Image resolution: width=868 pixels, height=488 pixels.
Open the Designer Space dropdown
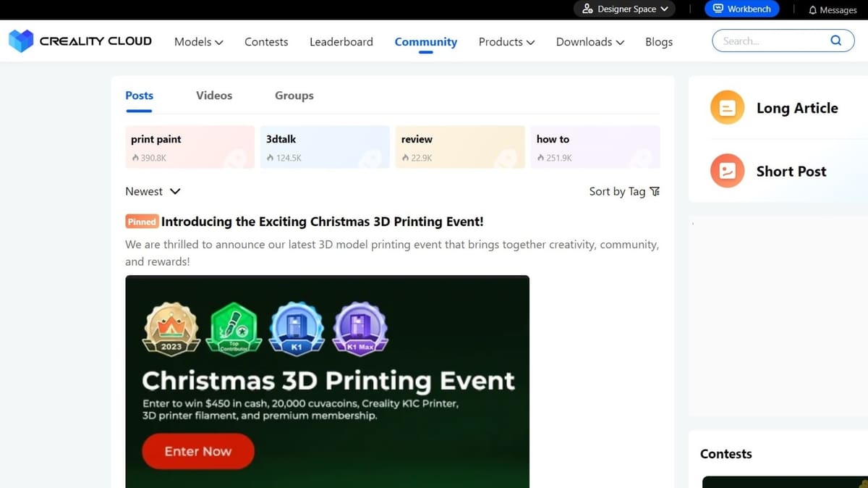[625, 9]
